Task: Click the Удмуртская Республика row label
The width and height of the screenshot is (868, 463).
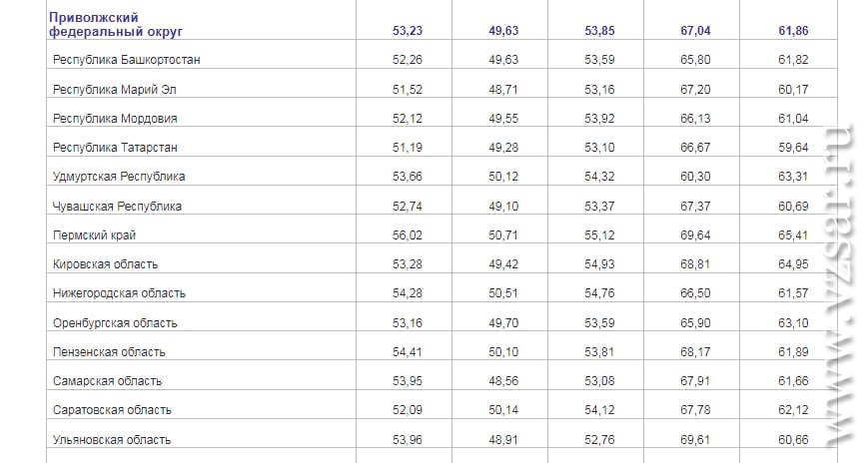Action: tap(119, 177)
